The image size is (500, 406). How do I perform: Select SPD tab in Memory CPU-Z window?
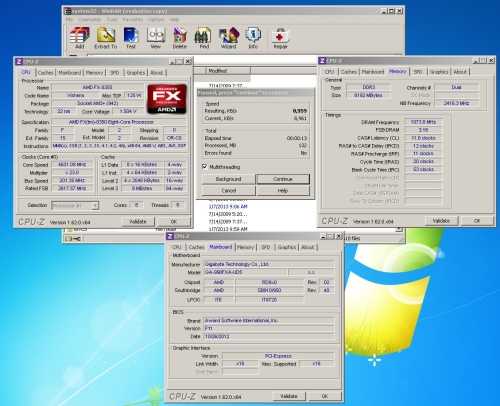418,72
